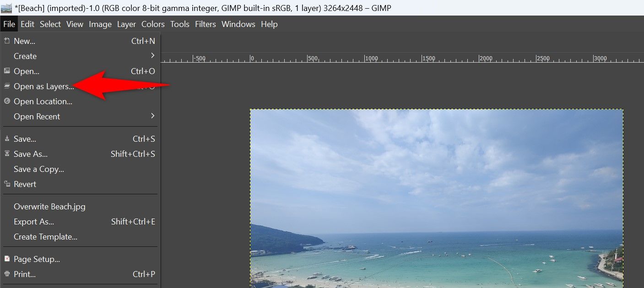Click the Print command icon
The height and width of the screenshot is (288, 644).
(x=6, y=274)
